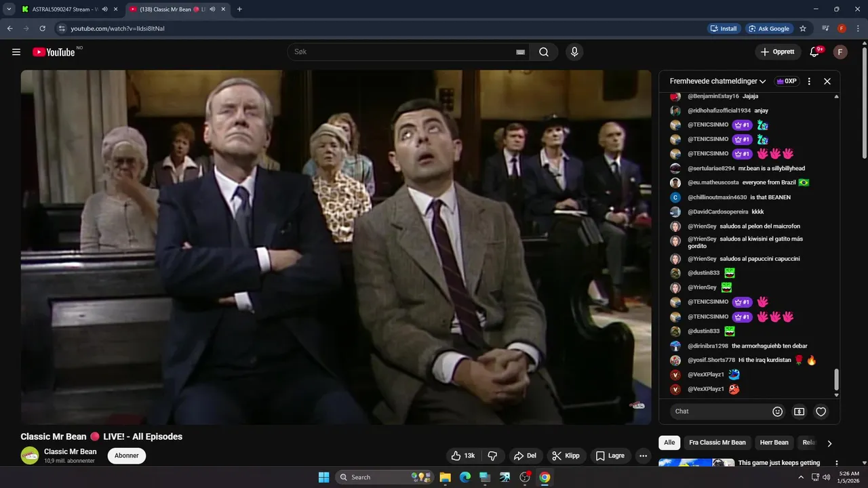Close the live chat panel

(x=827, y=81)
